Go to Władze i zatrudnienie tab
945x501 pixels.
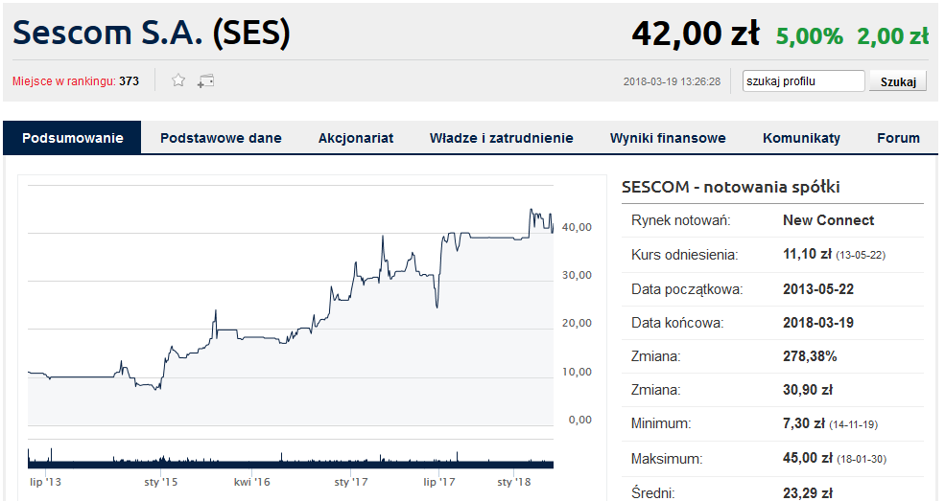point(501,137)
